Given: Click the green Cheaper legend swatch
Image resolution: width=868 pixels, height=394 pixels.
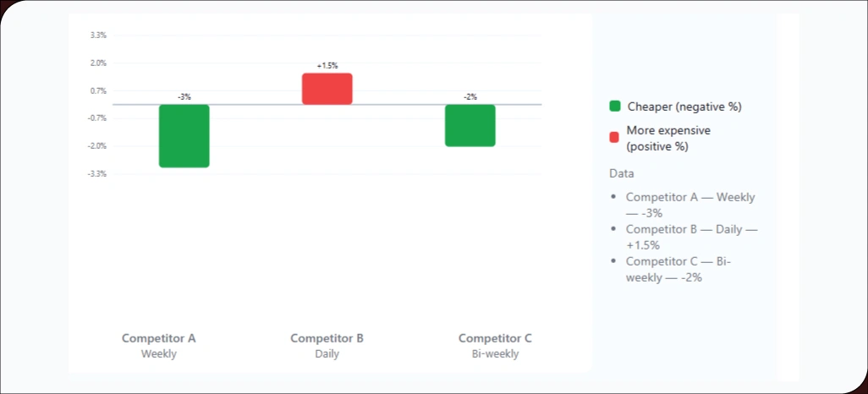Looking at the screenshot, I should click(x=615, y=107).
